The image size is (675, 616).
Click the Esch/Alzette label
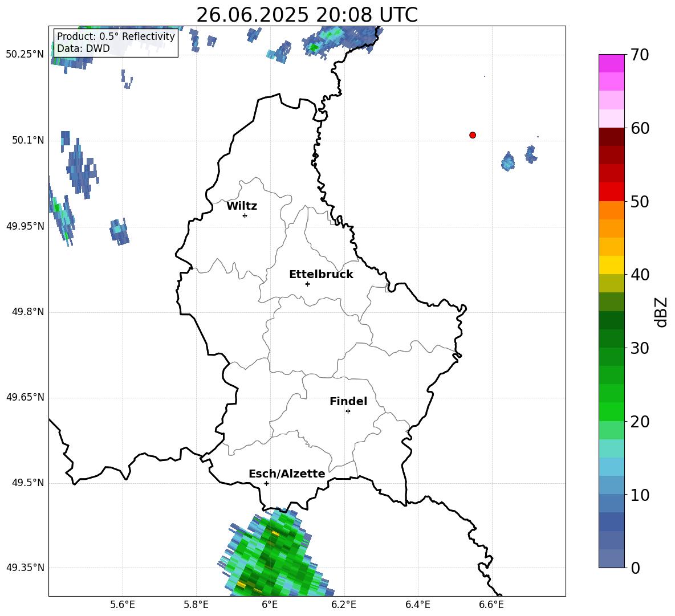click(x=287, y=474)
